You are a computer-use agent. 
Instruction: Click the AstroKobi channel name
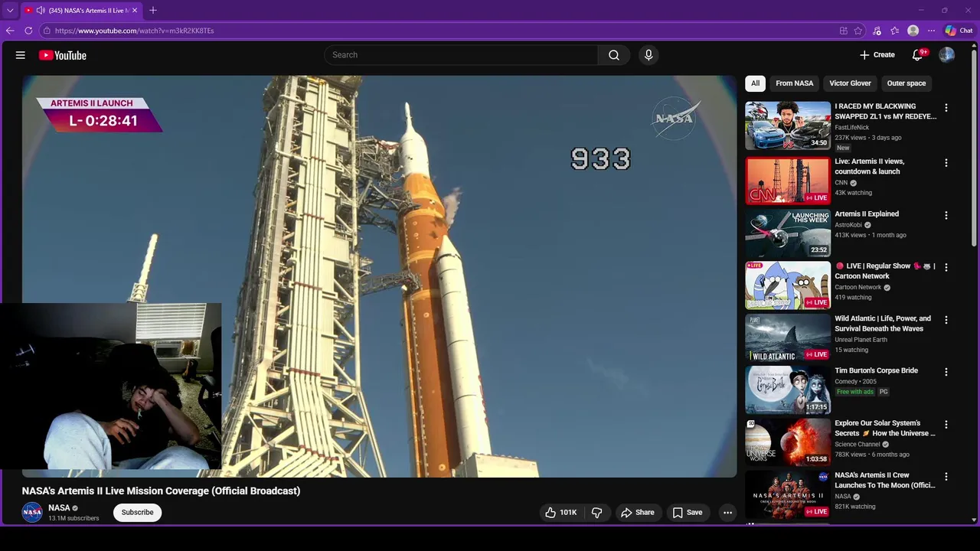pyautogui.click(x=848, y=225)
